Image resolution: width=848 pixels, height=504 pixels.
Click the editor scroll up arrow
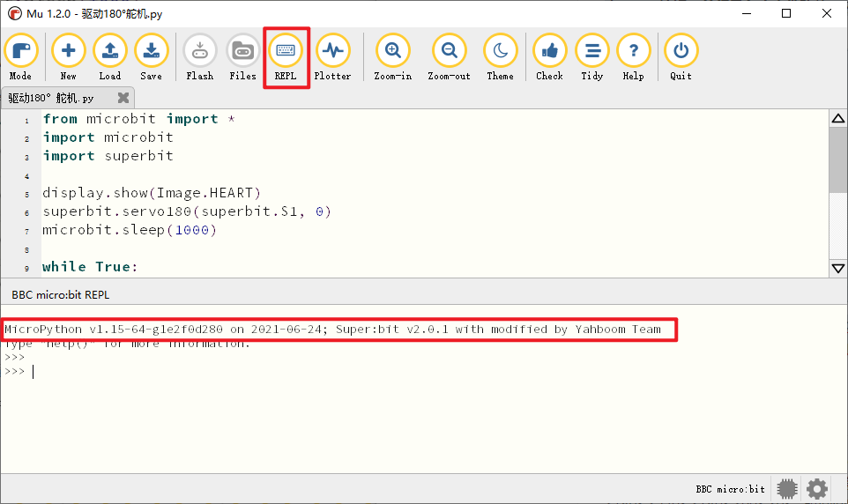[838, 118]
